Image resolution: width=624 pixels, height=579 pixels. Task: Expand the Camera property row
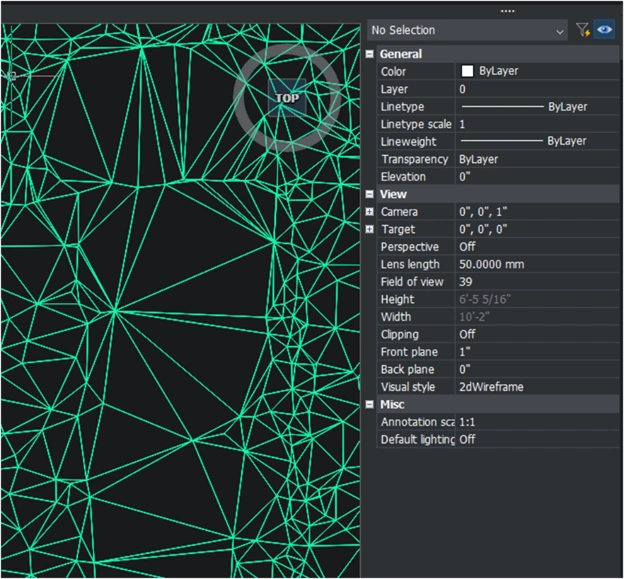370,212
